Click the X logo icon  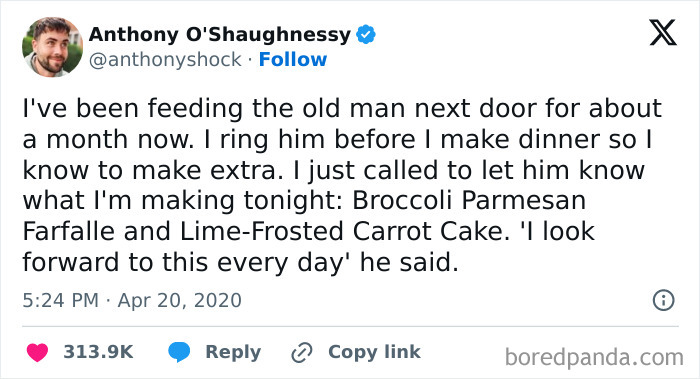coord(663,33)
